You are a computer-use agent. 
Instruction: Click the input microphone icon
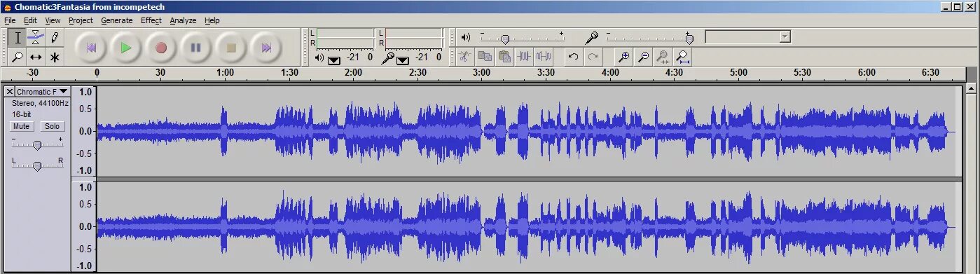tap(593, 37)
